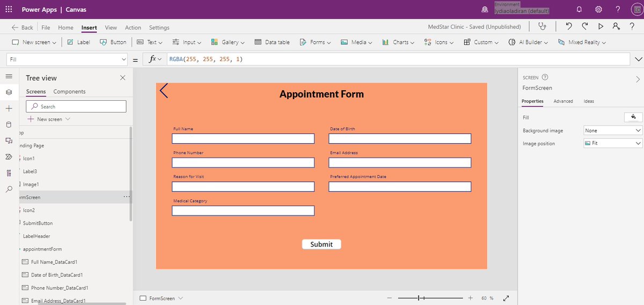The image size is (644, 305).
Task: Insert a Label control
Action: pyautogui.click(x=78, y=42)
